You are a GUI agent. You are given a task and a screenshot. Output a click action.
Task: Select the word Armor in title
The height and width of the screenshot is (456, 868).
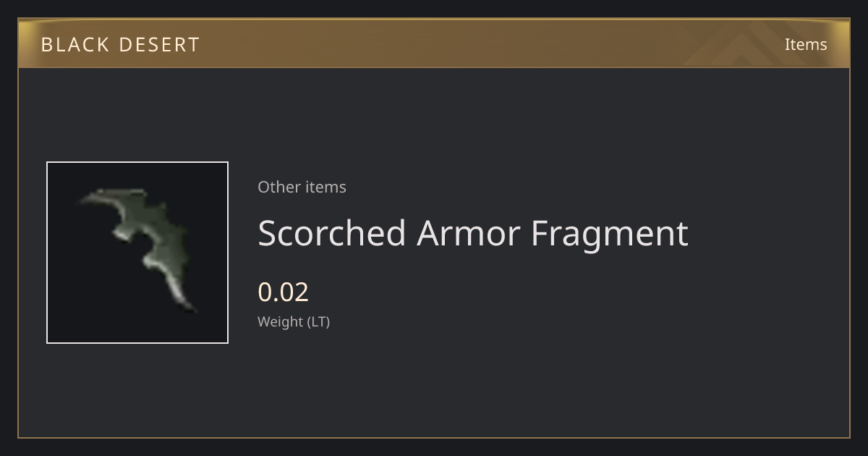[x=468, y=233]
